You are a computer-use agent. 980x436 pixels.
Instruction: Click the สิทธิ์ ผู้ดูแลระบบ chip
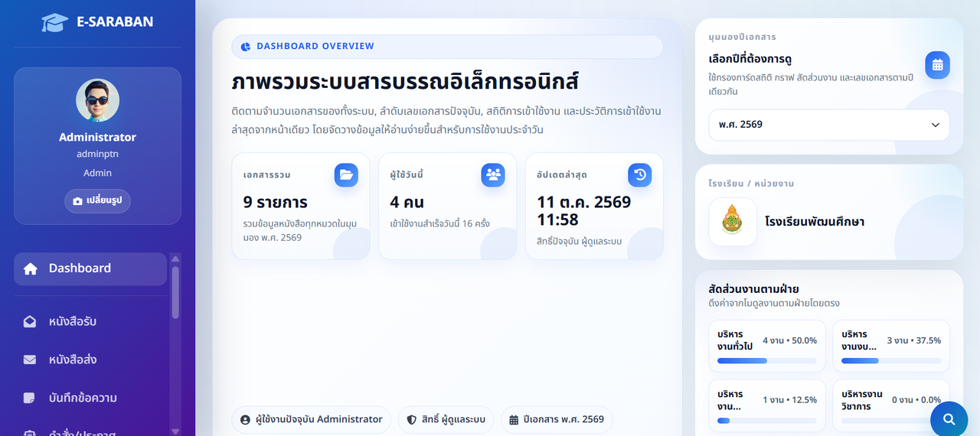[446, 420]
